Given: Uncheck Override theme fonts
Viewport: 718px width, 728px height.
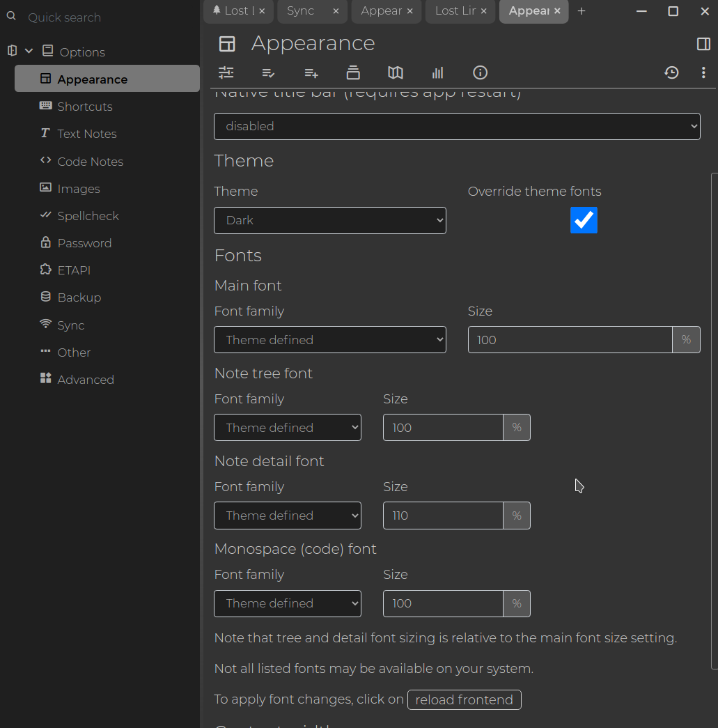Looking at the screenshot, I should point(584,220).
